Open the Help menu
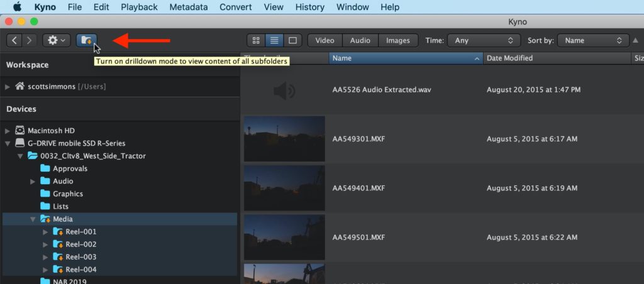644x284 pixels. pyautogui.click(x=390, y=7)
